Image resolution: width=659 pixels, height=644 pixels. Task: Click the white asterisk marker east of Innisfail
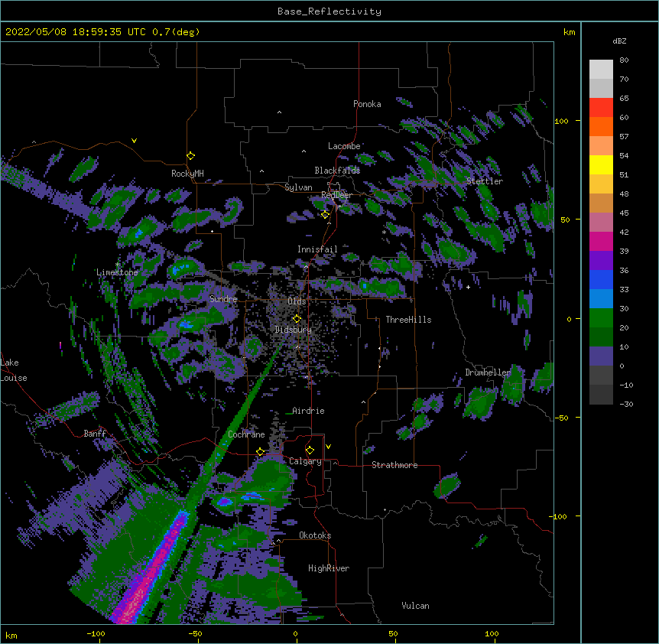tap(384, 232)
